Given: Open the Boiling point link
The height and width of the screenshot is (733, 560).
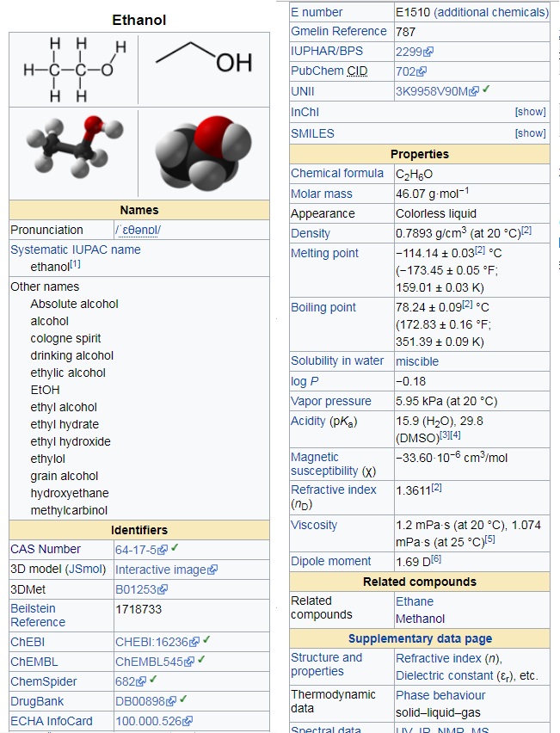Looking at the screenshot, I should [x=323, y=307].
